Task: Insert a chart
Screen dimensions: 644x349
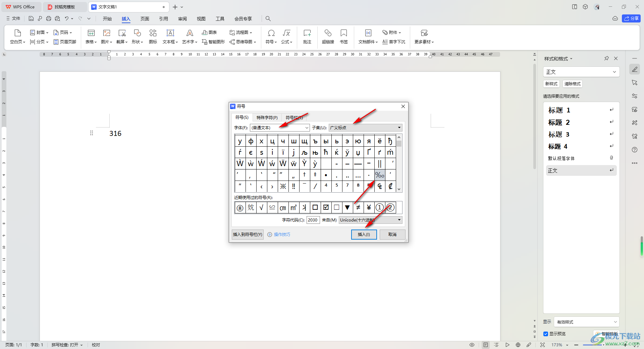Action: pos(209,33)
